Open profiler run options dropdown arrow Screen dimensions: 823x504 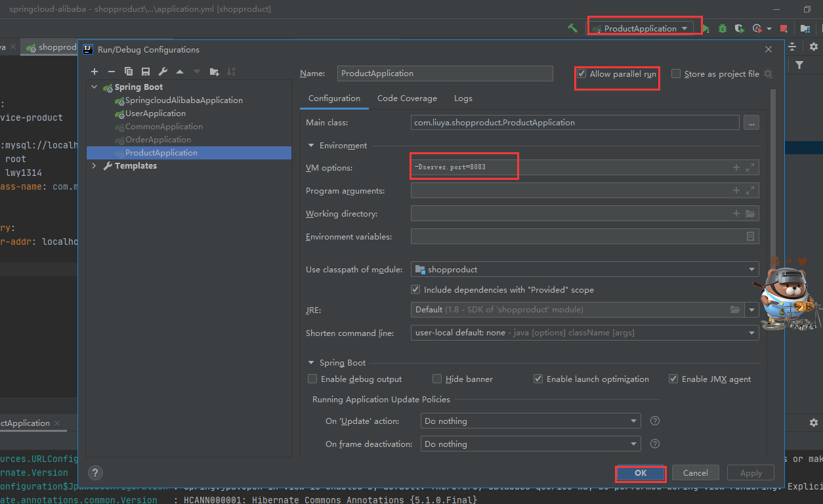(769, 28)
